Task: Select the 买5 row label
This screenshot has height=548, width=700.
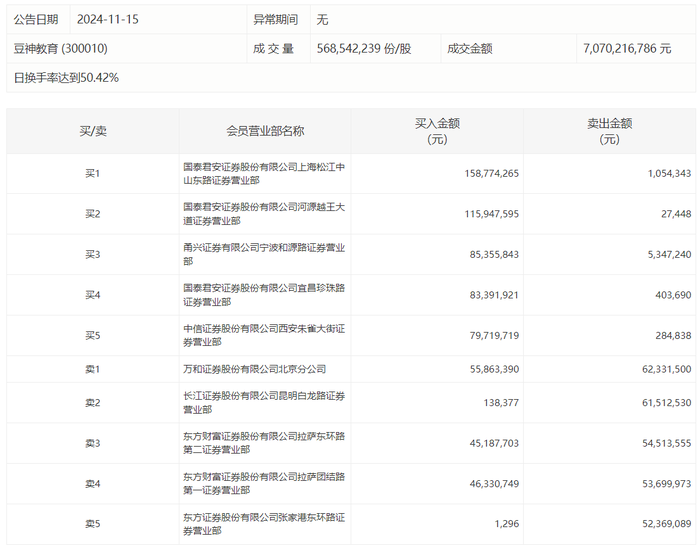Action: (93, 335)
